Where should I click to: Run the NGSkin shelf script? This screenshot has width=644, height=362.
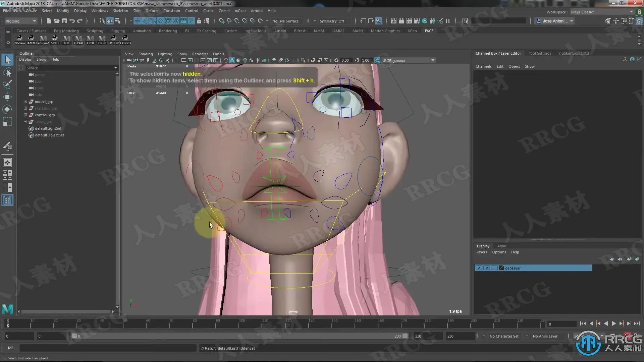pyautogui.click(x=19, y=39)
